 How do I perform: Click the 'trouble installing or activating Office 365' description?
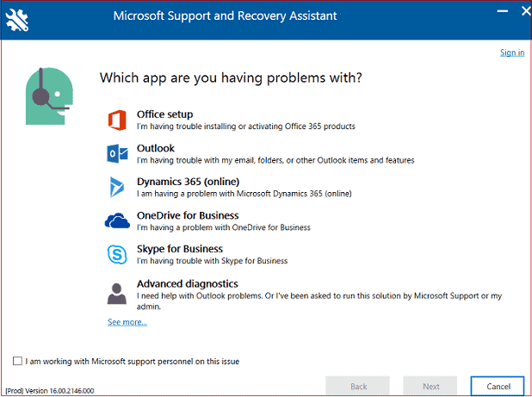246,127
